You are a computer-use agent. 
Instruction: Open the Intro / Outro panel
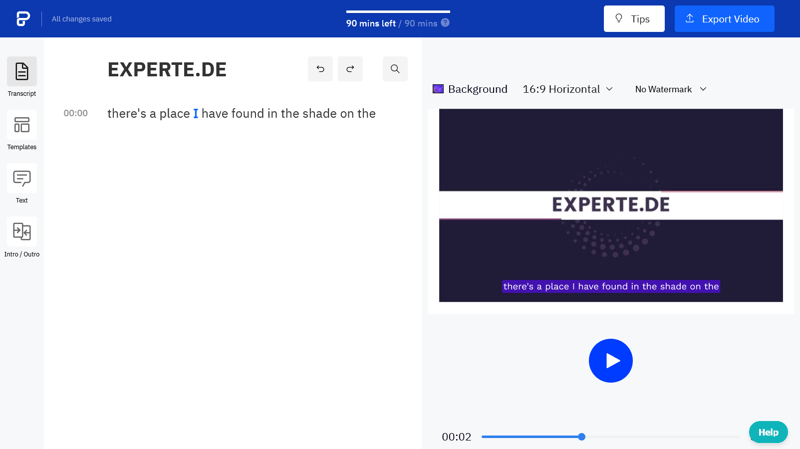click(x=21, y=238)
